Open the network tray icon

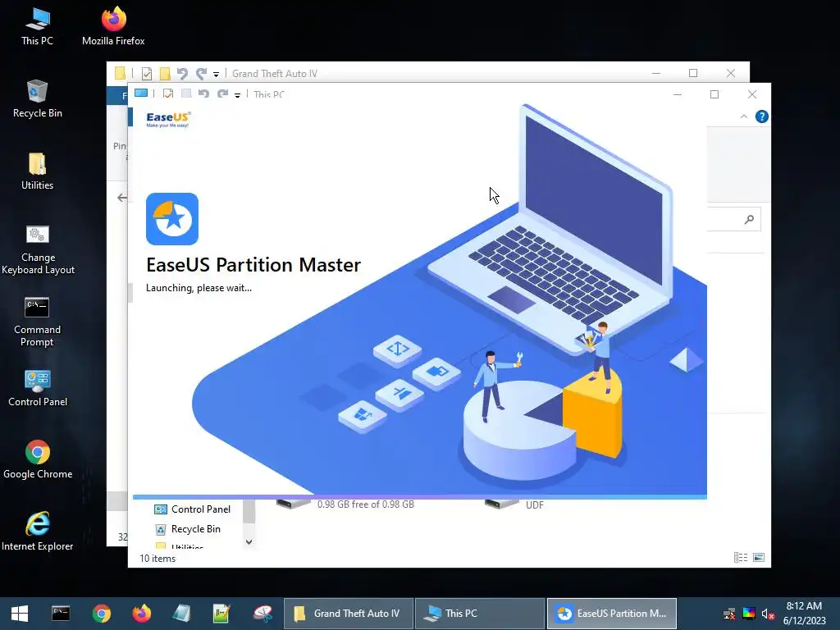pyautogui.click(x=729, y=614)
